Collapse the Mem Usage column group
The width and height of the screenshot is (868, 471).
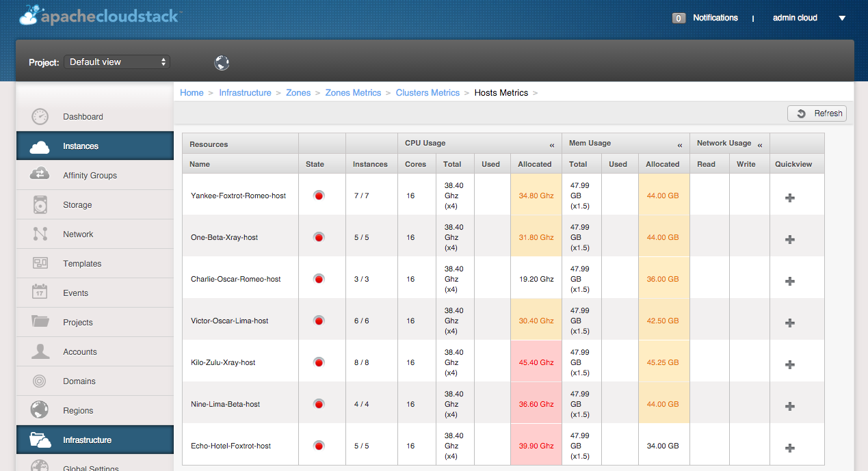[680, 145]
